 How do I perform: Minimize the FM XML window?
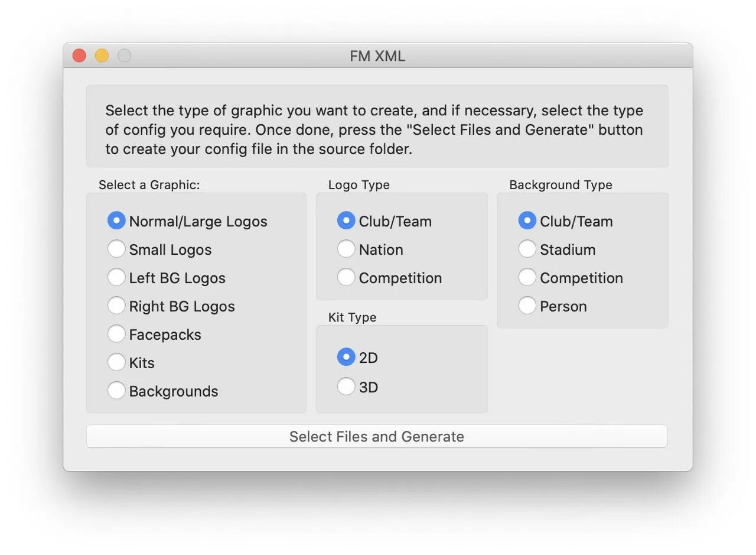[101, 55]
